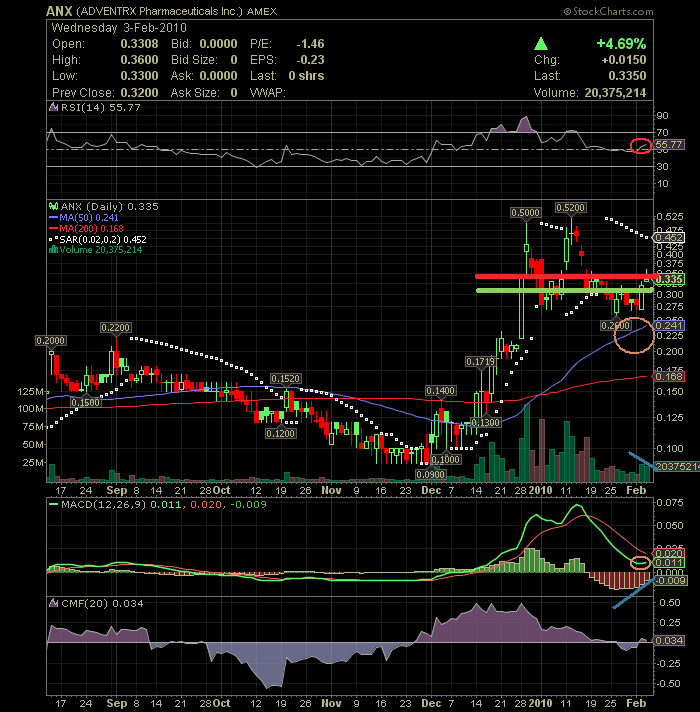Click the 0.5000 price peak label
This screenshot has height=712, width=700.
[x=525, y=213]
